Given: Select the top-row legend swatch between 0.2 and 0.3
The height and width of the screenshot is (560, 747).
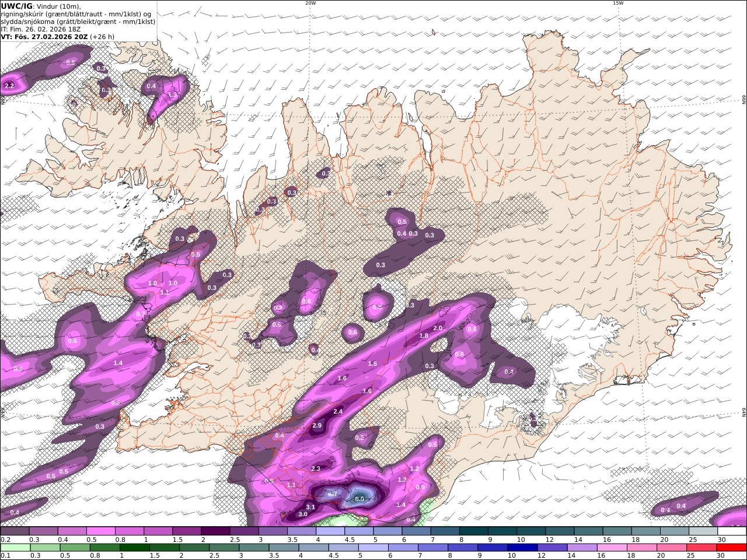Looking at the screenshot, I should 15,531.
